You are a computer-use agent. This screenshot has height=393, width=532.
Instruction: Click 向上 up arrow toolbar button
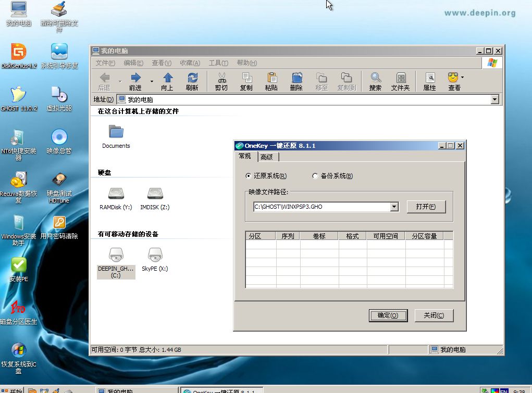click(167, 82)
